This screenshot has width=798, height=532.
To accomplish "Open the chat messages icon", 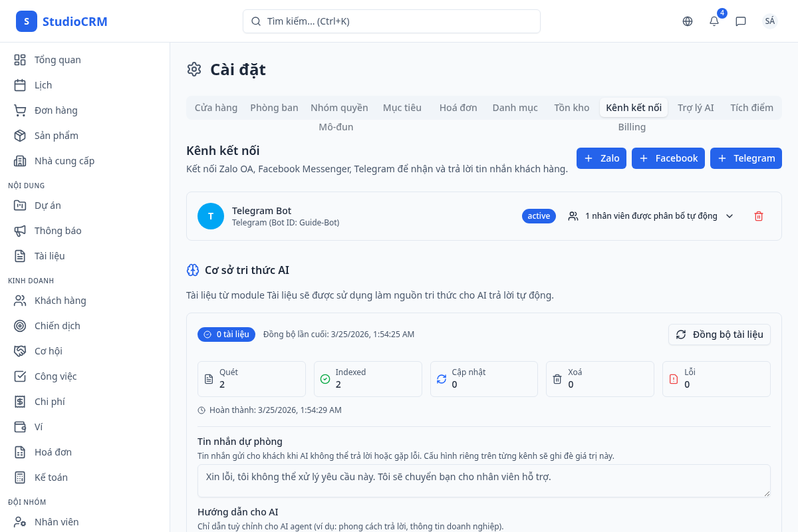I will [x=741, y=21].
